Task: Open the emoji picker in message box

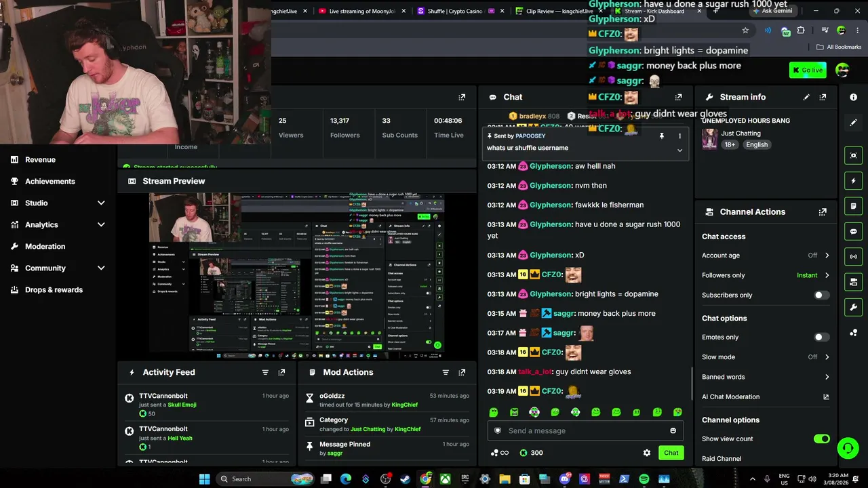Action: pos(673,430)
